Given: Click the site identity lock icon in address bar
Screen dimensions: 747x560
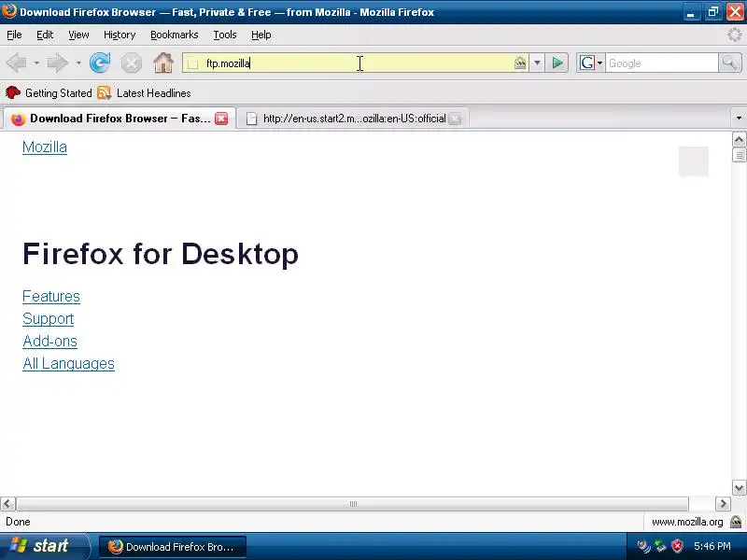Looking at the screenshot, I should coord(520,63).
